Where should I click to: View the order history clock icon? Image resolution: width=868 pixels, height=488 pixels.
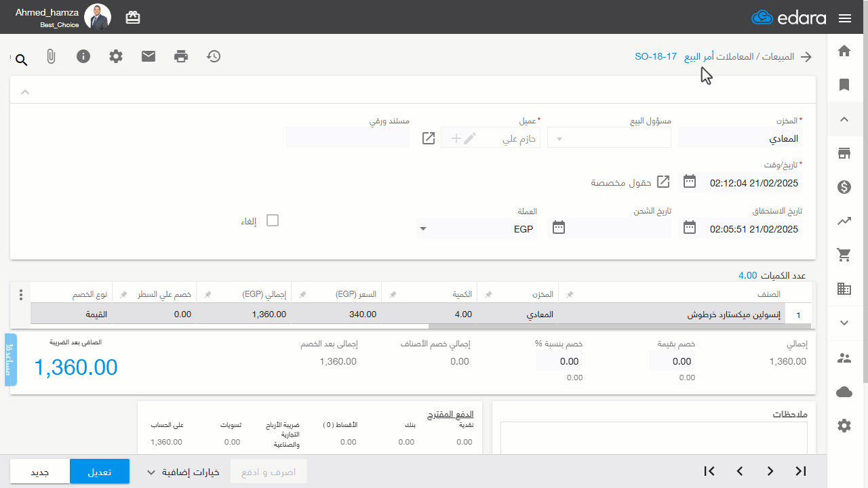click(214, 56)
